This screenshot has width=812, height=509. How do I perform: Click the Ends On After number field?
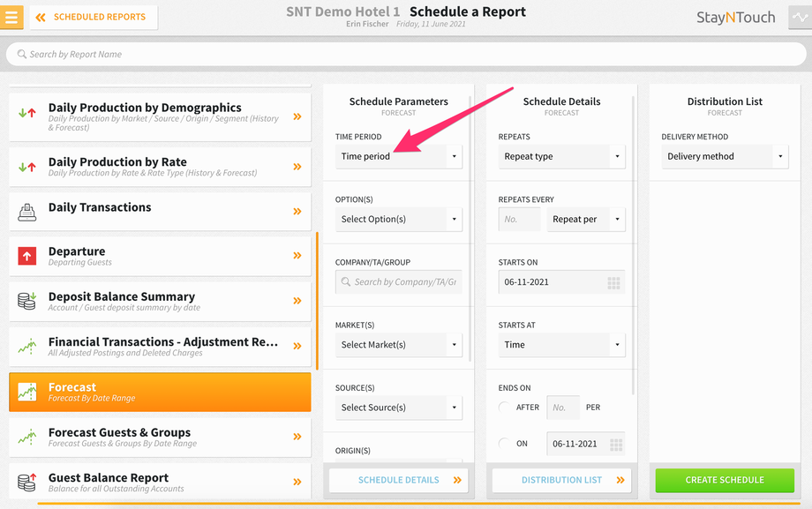(563, 408)
